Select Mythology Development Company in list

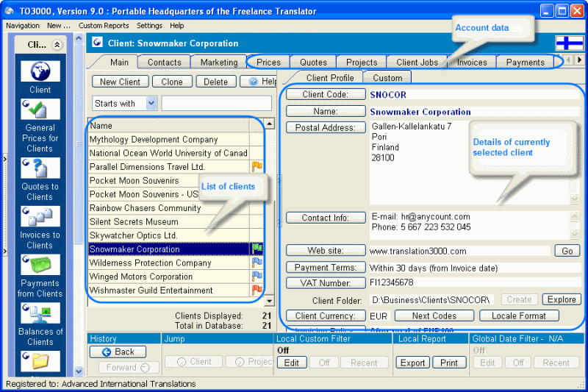(x=169, y=140)
